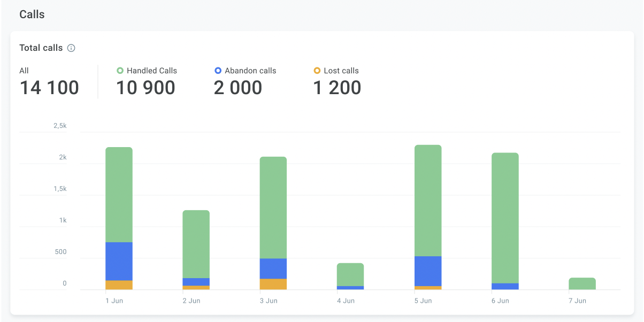Click the 500 y-axis label

point(61,252)
